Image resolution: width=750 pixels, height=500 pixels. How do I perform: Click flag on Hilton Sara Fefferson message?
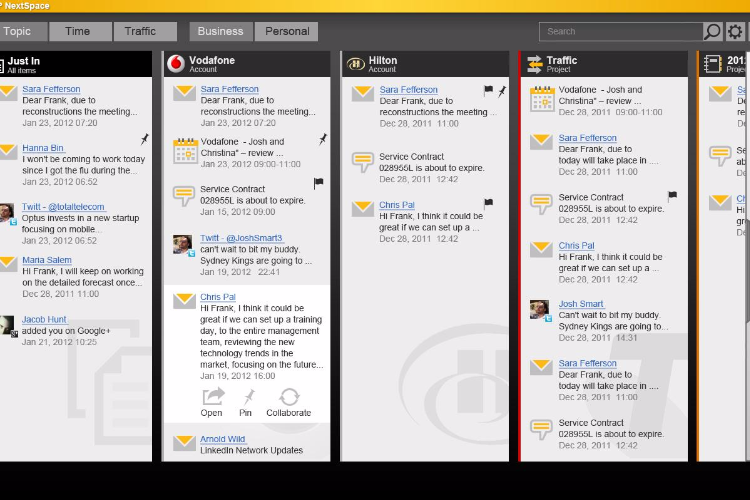488,90
